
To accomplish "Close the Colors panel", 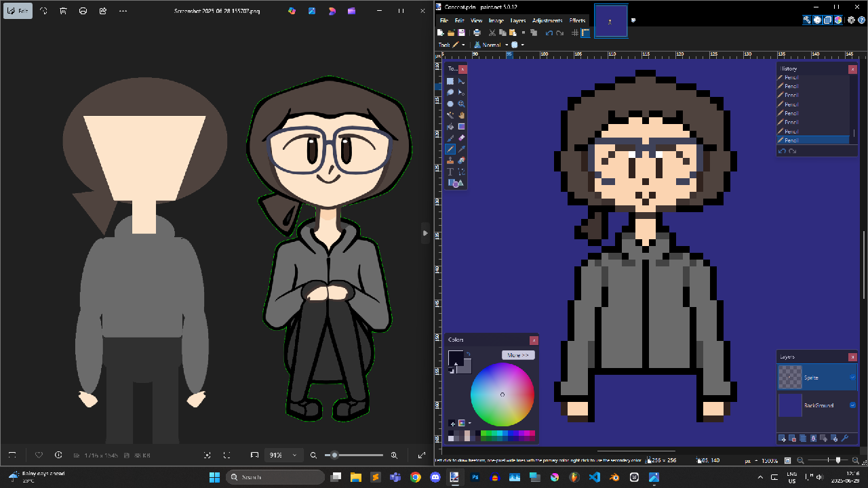I will tap(534, 340).
